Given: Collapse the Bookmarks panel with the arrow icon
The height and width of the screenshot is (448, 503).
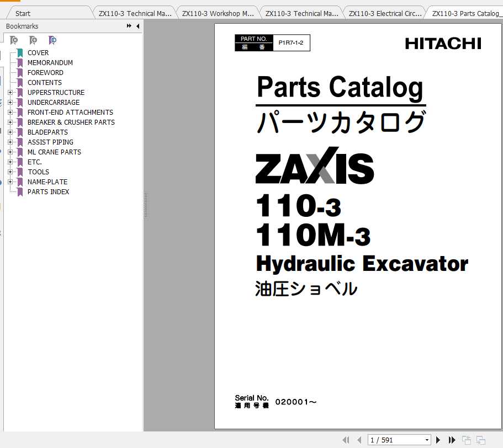Looking at the screenshot, I should coord(138,26).
